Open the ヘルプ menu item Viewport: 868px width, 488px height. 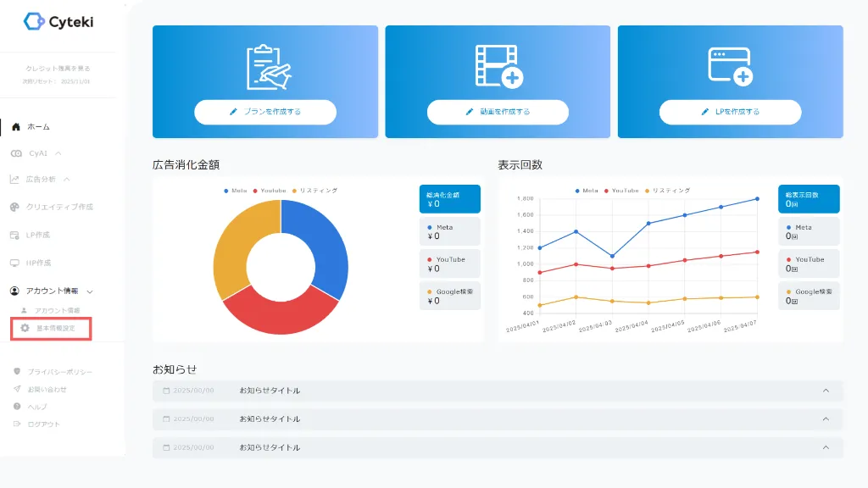[x=36, y=407]
